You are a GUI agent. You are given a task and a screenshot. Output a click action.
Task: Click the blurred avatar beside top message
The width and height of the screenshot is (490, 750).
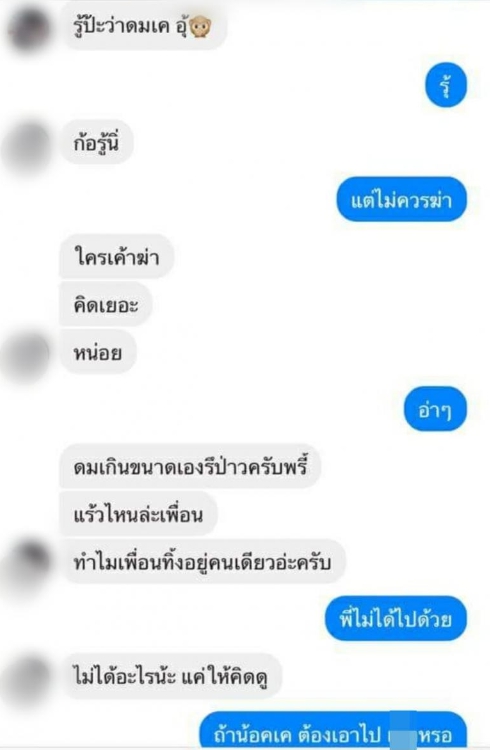(30, 29)
